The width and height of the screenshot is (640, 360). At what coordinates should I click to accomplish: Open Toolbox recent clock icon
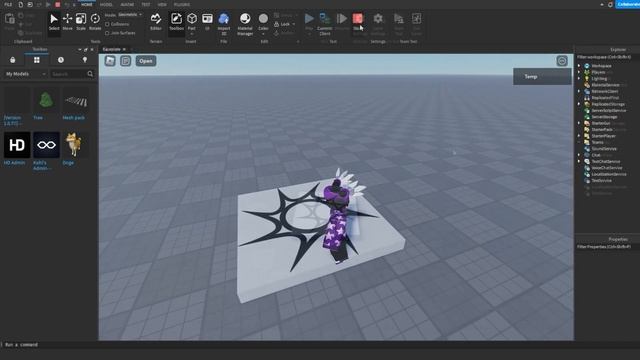pyautogui.click(x=61, y=60)
